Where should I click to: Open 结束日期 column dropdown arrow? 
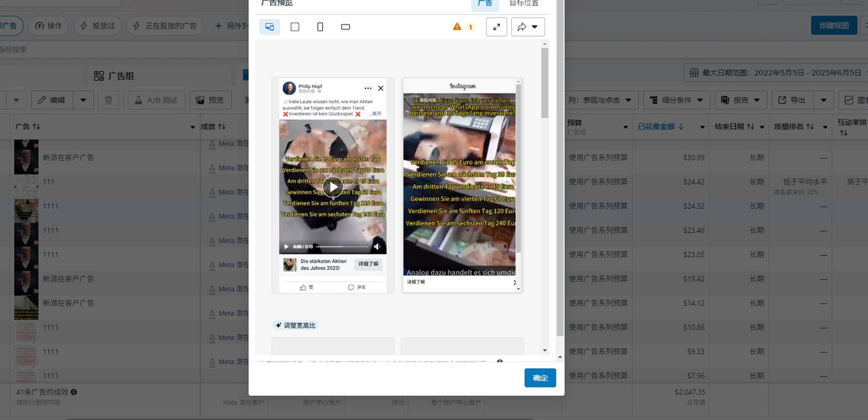click(x=762, y=127)
